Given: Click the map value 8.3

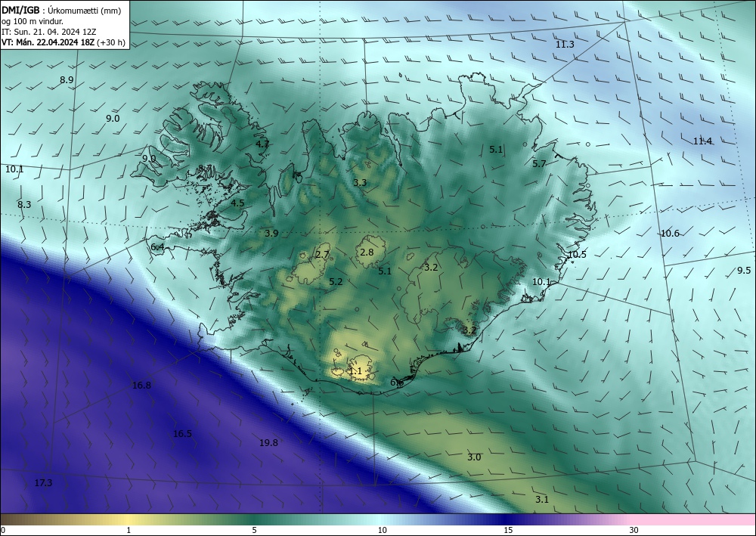Looking at the screenshot, I should (24, 204).
